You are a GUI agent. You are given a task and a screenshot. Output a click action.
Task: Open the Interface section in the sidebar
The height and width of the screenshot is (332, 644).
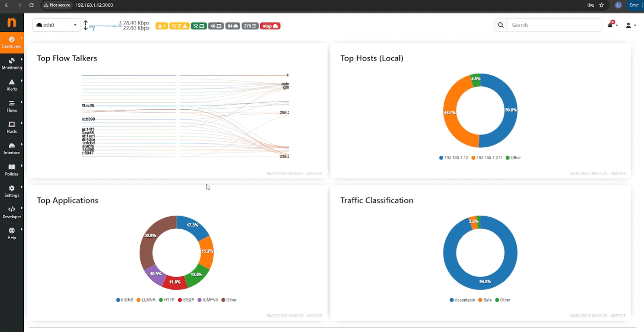pos(12,149)
